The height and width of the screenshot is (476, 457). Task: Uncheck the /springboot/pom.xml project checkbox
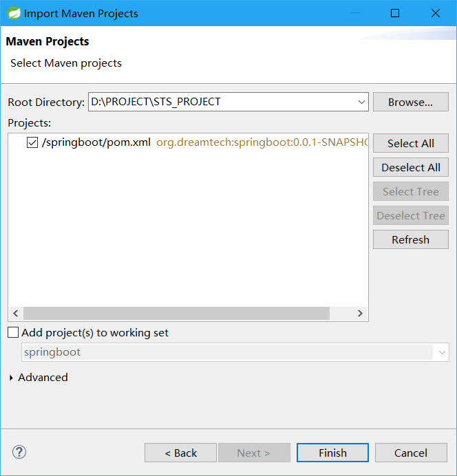[x=32, y=142]
